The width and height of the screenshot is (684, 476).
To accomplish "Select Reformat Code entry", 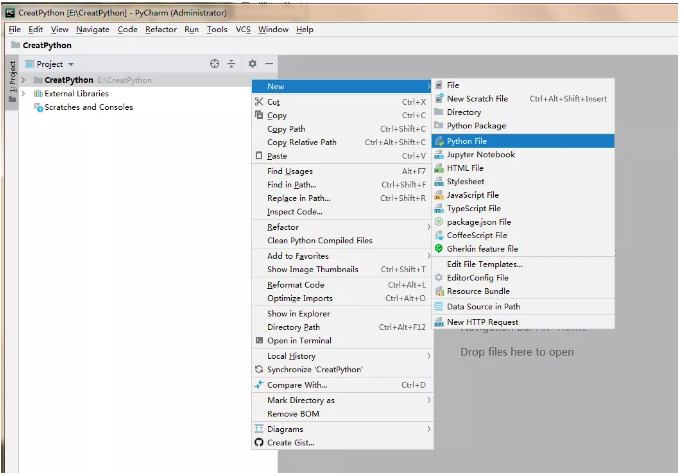I will click(x=342, y=285).
